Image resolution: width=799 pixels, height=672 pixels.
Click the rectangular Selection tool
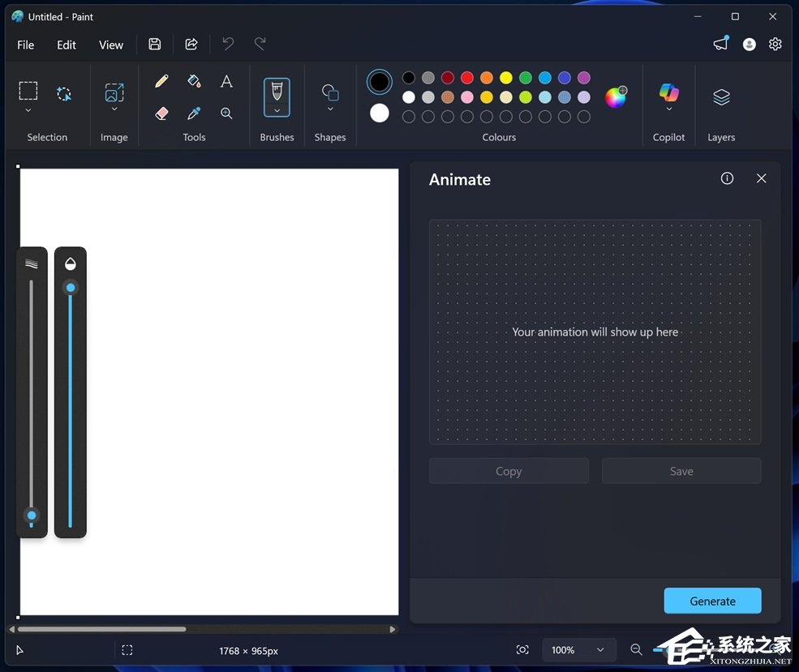coord(28,91)
